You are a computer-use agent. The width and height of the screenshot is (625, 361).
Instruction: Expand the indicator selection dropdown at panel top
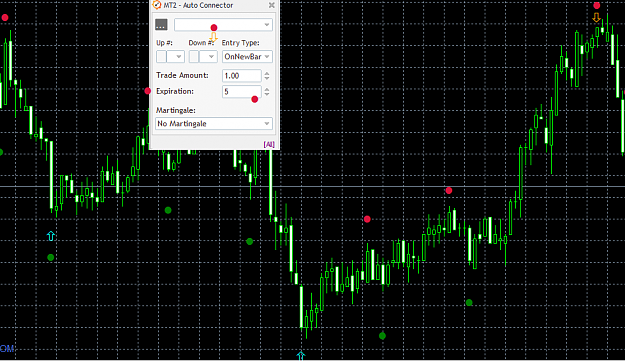pos(223,25)
